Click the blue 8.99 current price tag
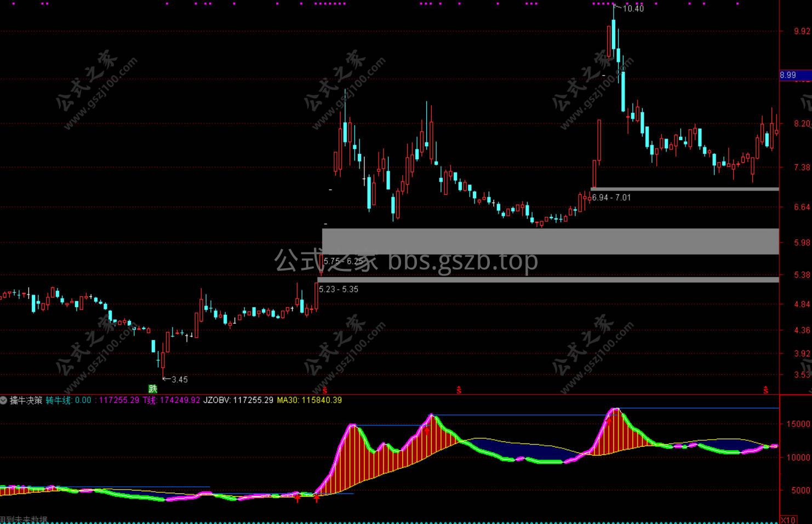 point(796,75)
